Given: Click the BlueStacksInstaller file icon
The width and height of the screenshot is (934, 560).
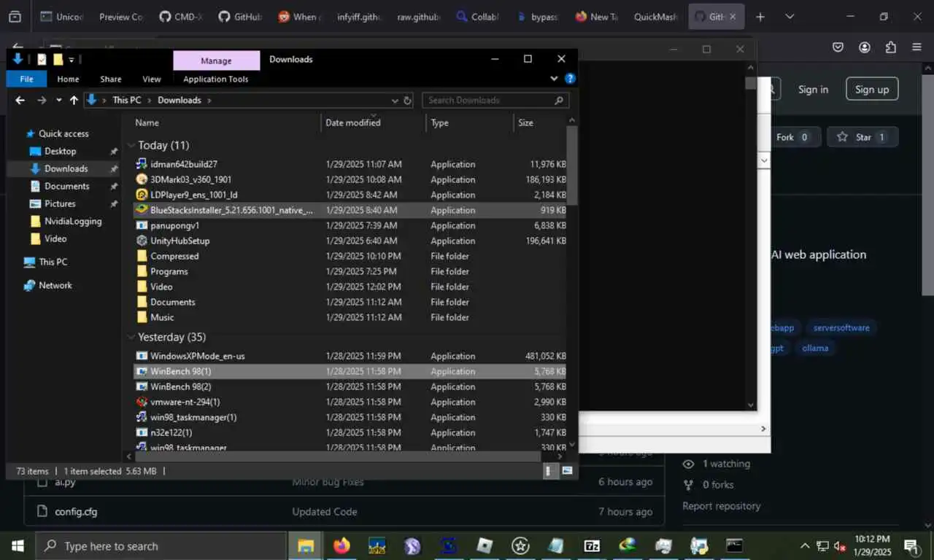Looking at the screenshot, I should 142,210.
